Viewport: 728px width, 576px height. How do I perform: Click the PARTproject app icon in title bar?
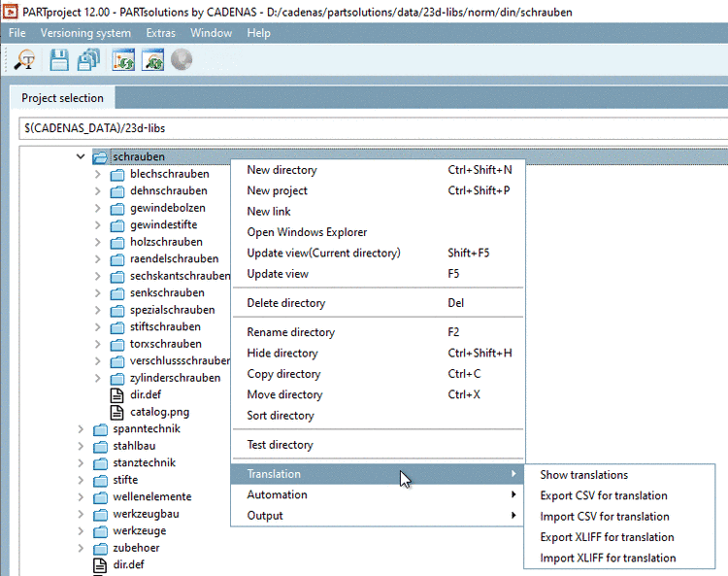[11, 12]
